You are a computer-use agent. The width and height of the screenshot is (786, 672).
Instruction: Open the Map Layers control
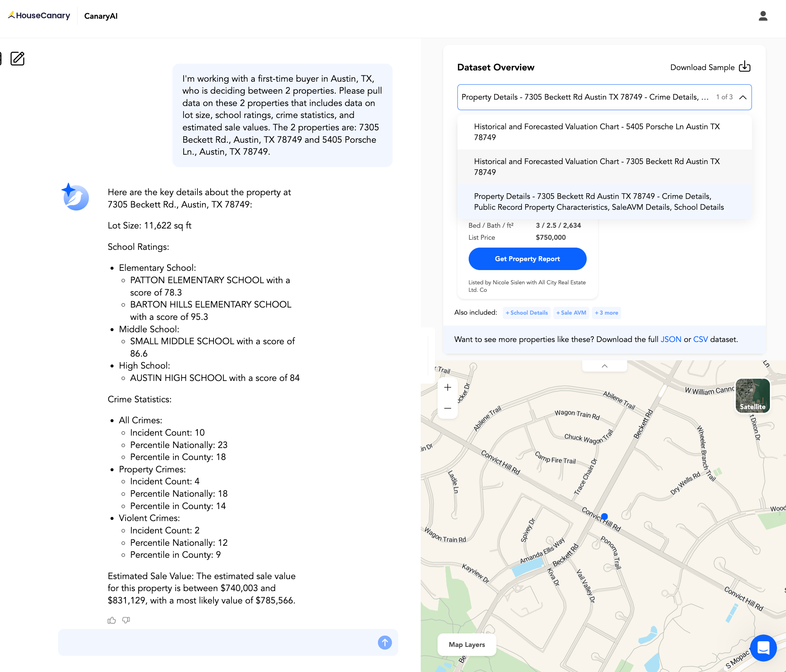tap(466, 645)
